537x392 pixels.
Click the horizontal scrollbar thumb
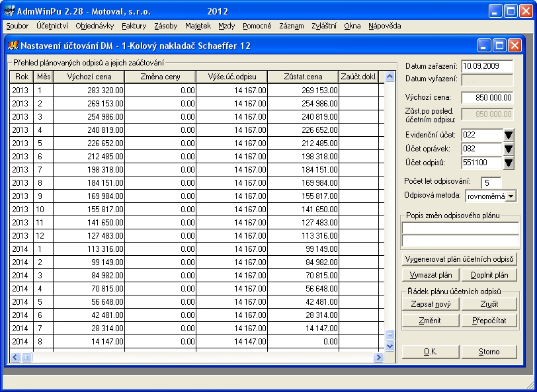(26, 358)
